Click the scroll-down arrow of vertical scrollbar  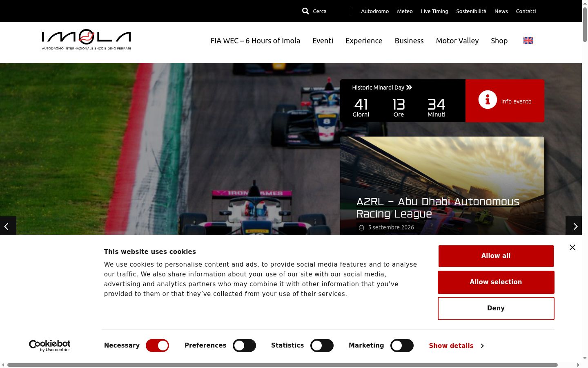pyautogui.click(x=585, y=358)
